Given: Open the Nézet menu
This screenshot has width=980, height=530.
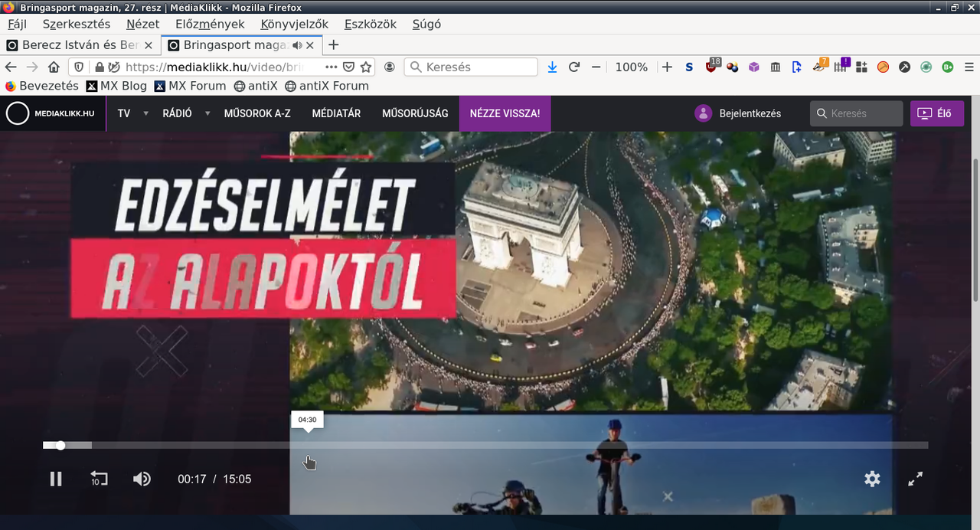Looking at the screenshot, I should [143, 24].
